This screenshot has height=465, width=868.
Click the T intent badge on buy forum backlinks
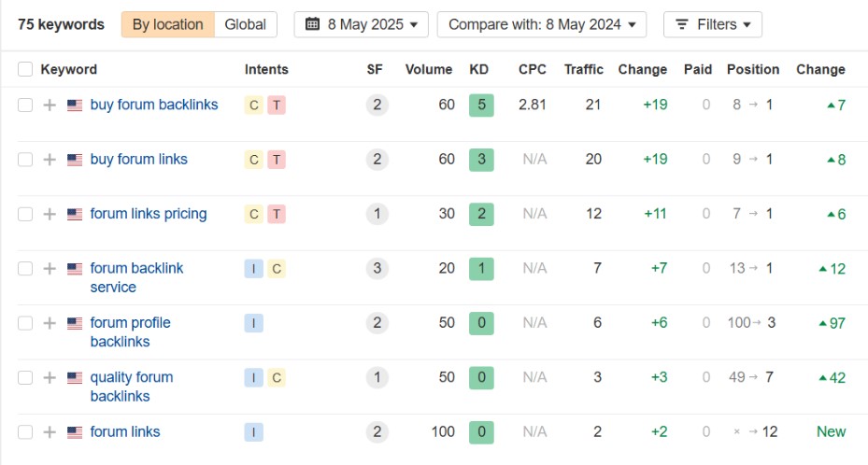(277, 106)
